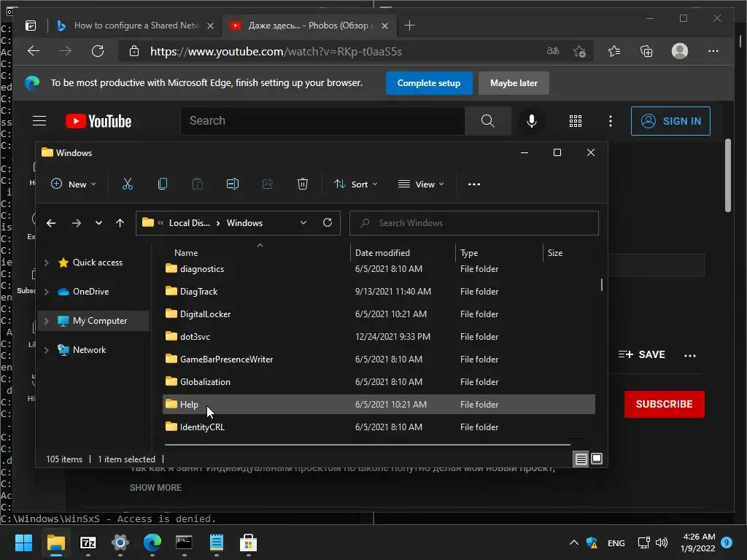Click the Copy icon in File Explorer toolbar
The height and width of the screenshot is (560, 747).
coord(163,184)
